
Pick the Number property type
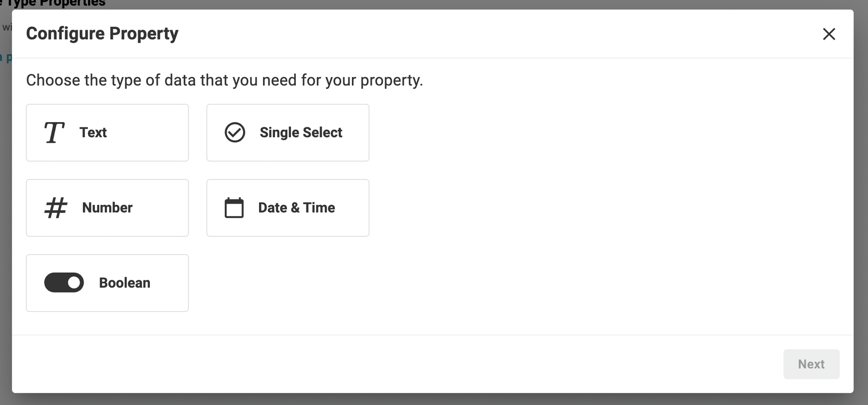pyautogui.click(x=107, y=207)
